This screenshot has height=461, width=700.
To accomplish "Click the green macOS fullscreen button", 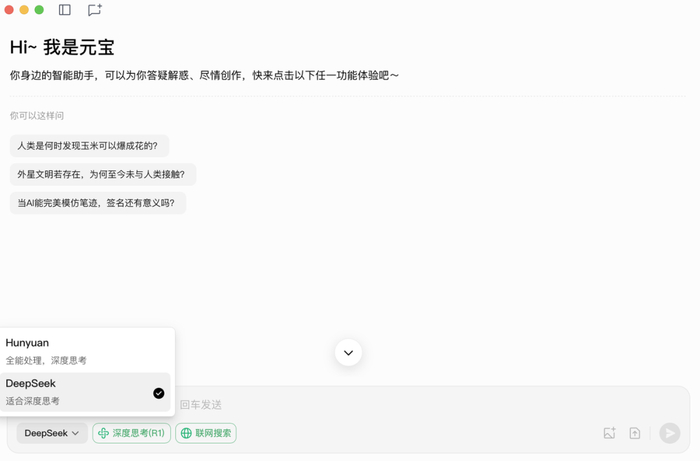I will [x=39, y=10].
